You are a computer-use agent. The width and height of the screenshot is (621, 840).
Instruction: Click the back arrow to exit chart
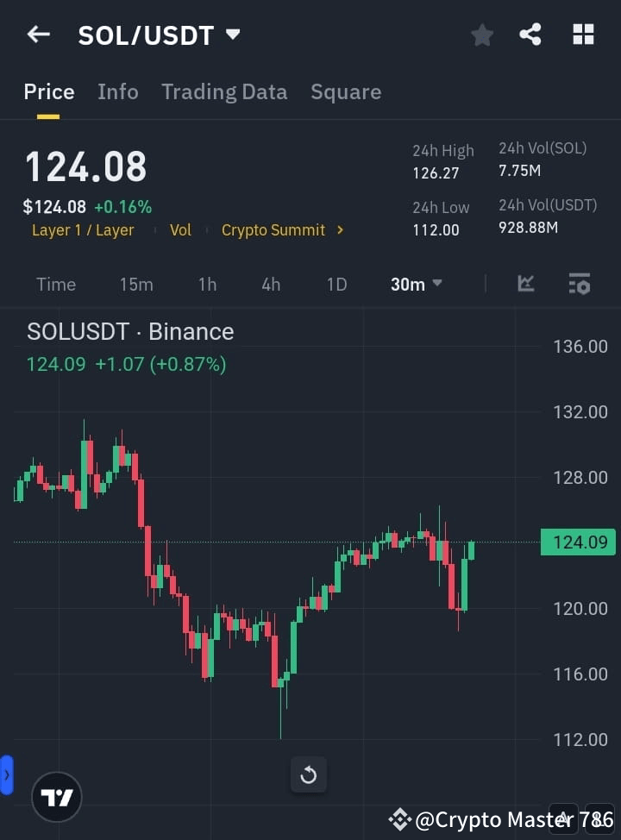click(x=38, y=34)
